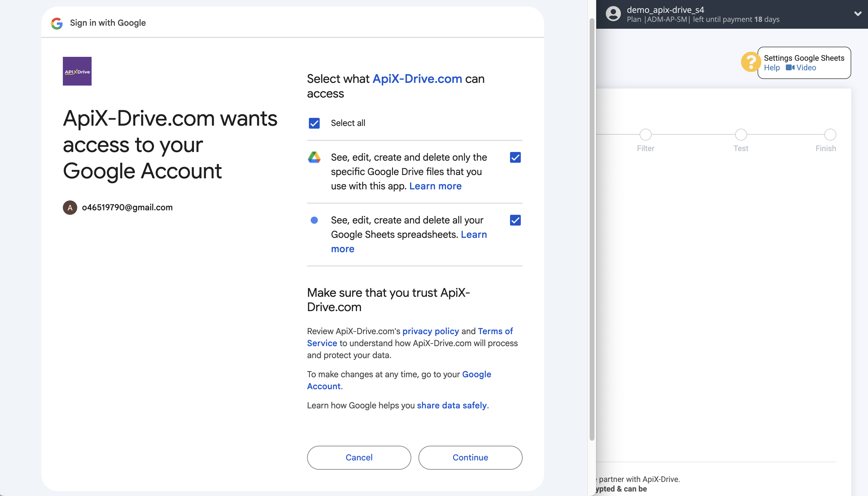Disable the Google Drive files permission

[x=515, y=157]
